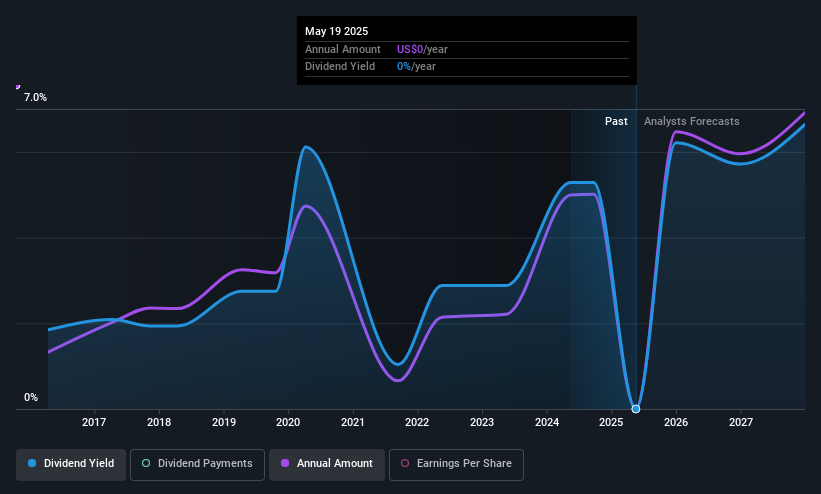
Task: Click the 0% y-axis label
Action: [x=31, y=398]
